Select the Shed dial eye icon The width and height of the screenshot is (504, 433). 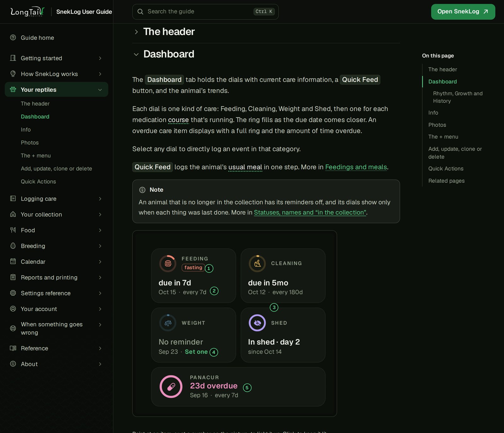click(257, 323)
